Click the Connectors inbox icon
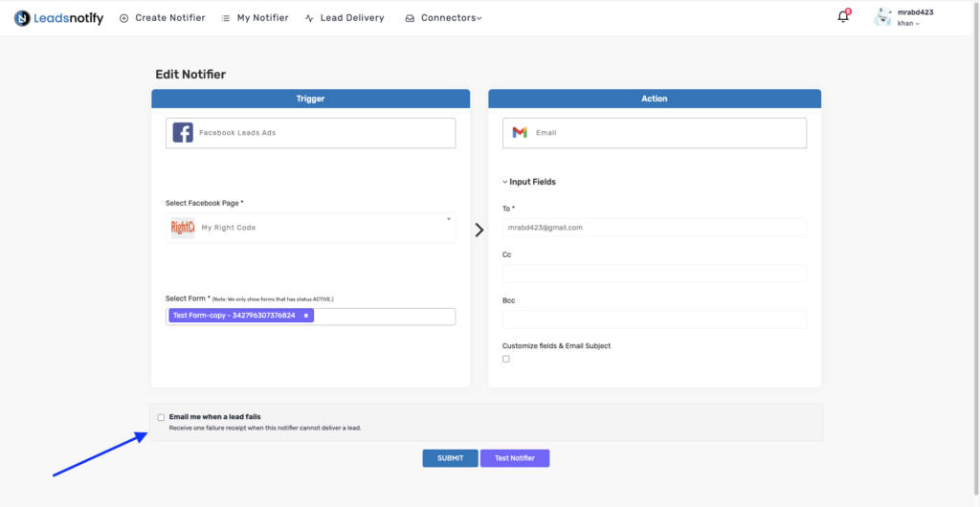 pos(410,19)
